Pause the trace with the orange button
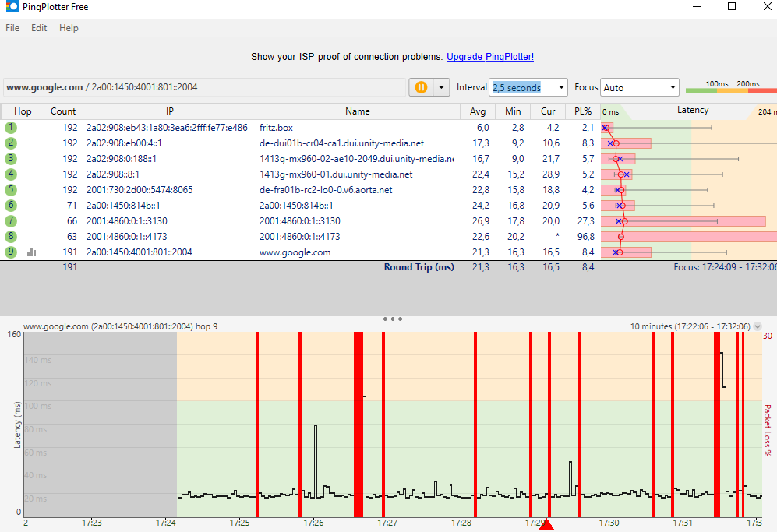The width and height of the screenshot is (777, 532). pyautogui.click(x=421, y=88)
